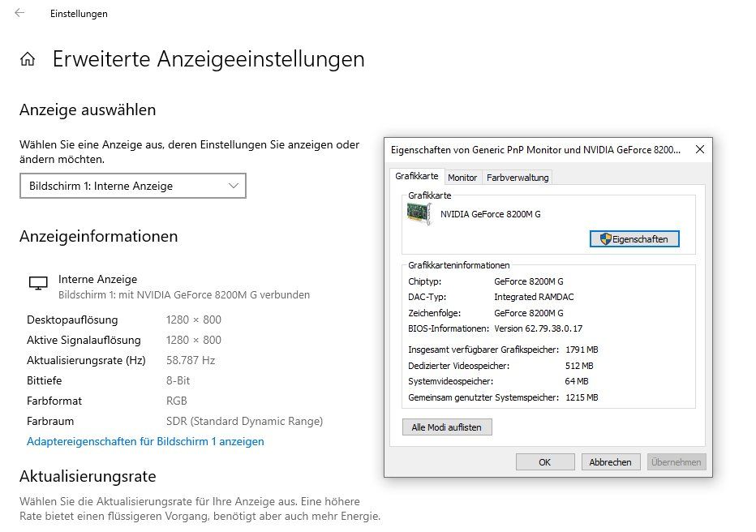Click the Bittiefe value 8-Bit
Screen dimensions: 756x532
(178, 380)
